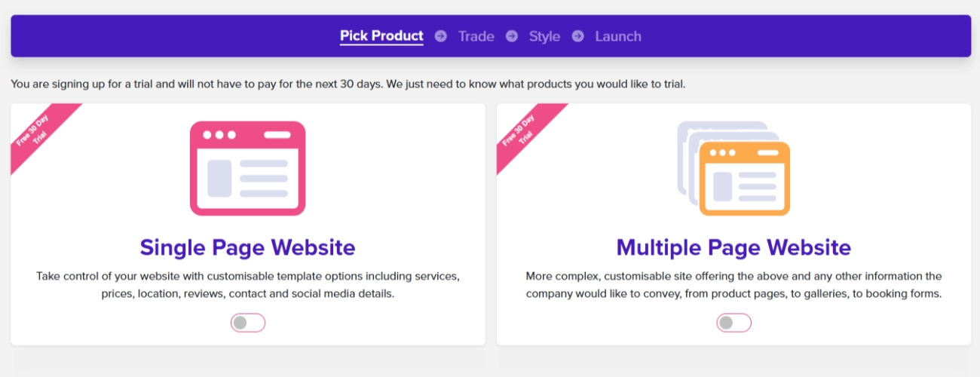
Task: Enable the Single Page Website toggle
Action: [x=248, y=323]
